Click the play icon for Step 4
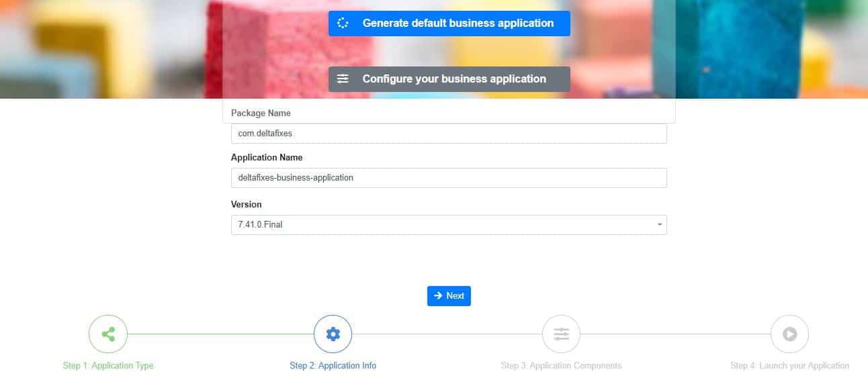 [x=789, y=334]
